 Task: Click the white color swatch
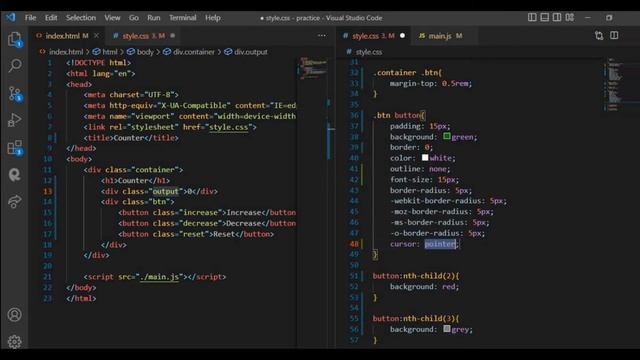(425, 158)
